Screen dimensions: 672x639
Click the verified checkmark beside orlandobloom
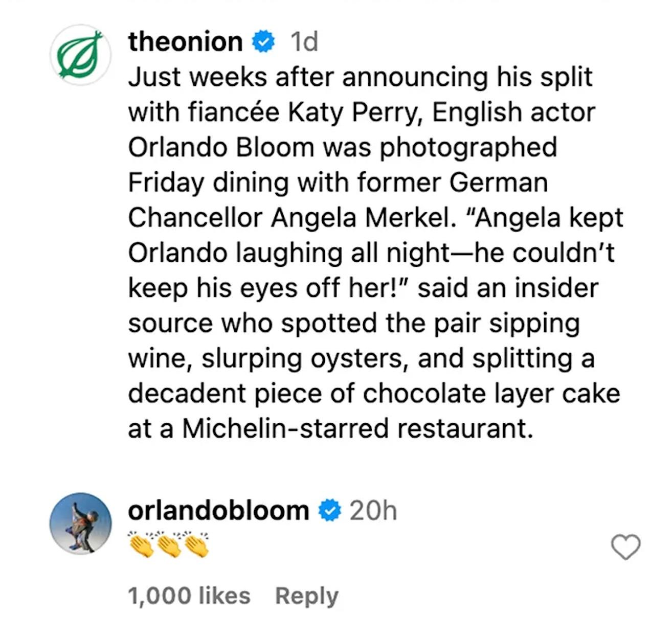point(330,509)
